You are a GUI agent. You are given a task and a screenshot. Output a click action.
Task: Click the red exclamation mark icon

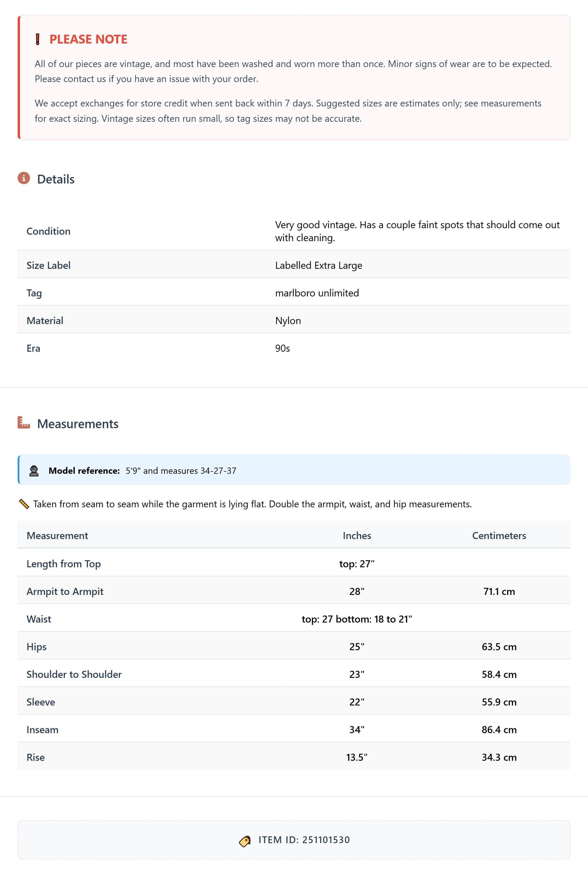click(37, 39)
